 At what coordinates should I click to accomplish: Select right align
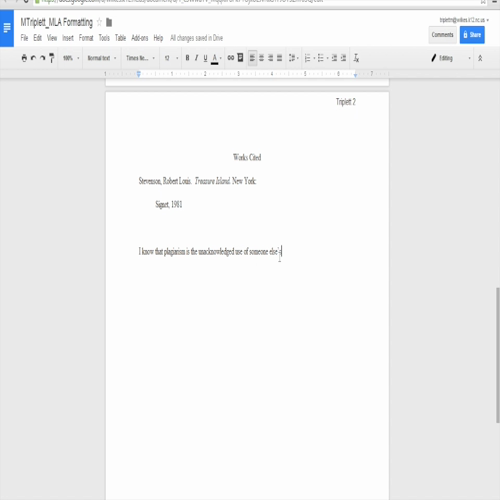click(x=271, y=58)
